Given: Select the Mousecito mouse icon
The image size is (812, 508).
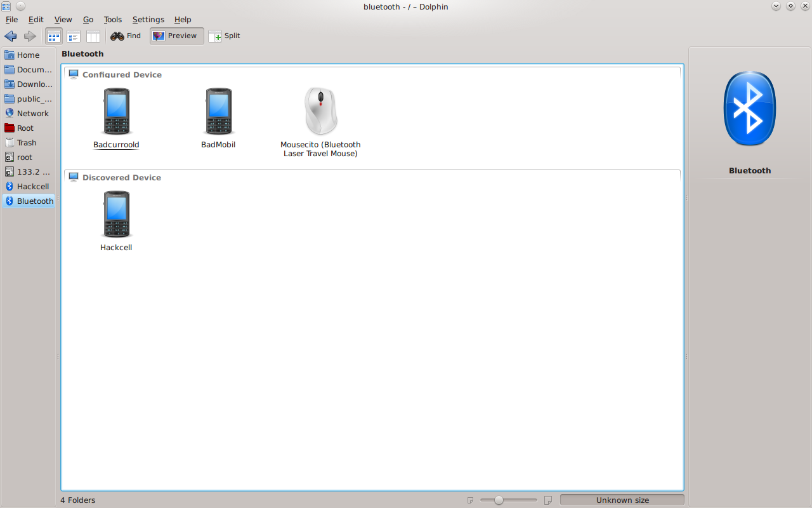Looking at the screenshot, I should [320, 111].
